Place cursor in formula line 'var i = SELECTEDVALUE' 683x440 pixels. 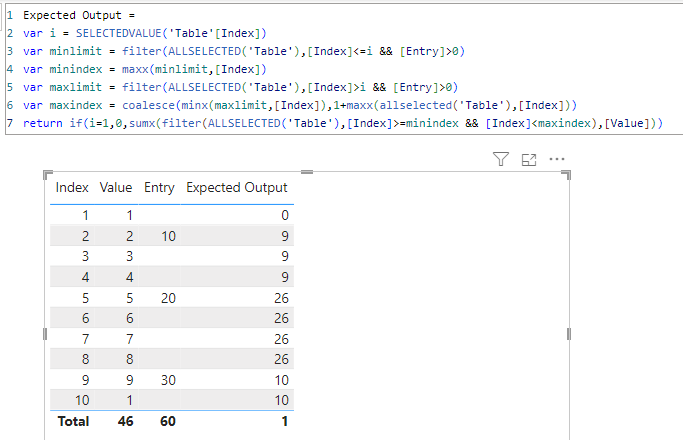tap(144, 33)
